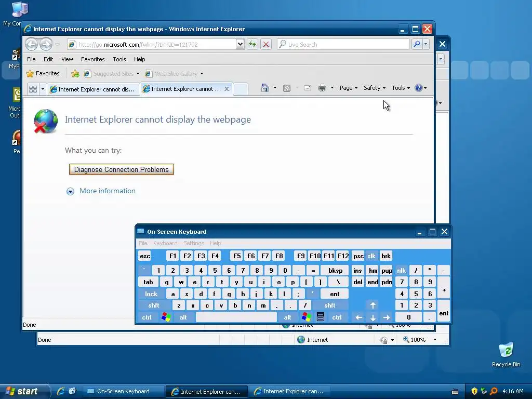
Task: Open the Help menu in Internet Explorer
Action: tap(139, 59)
